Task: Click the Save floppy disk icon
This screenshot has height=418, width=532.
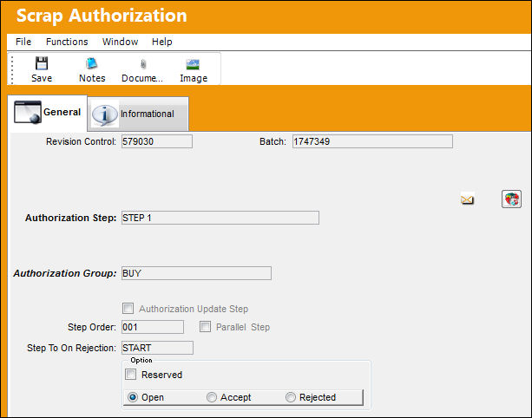Action: tap(42, 63)
